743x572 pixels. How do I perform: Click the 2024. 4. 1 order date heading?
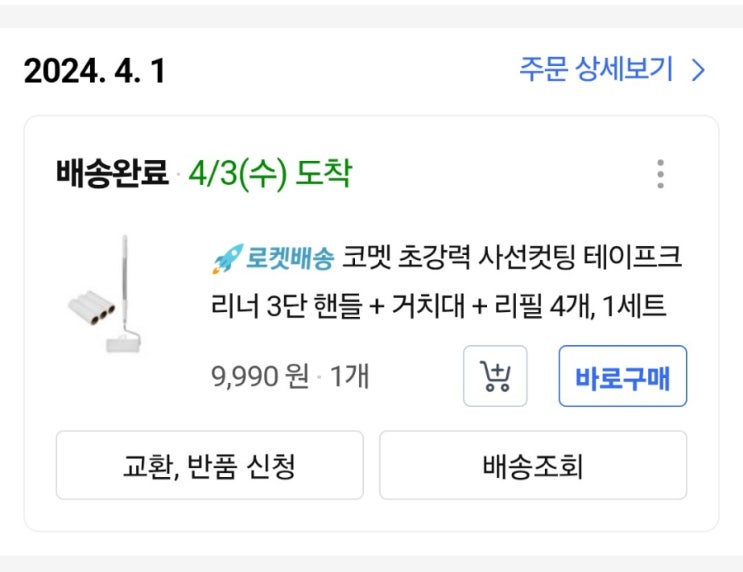coord(95,71)
